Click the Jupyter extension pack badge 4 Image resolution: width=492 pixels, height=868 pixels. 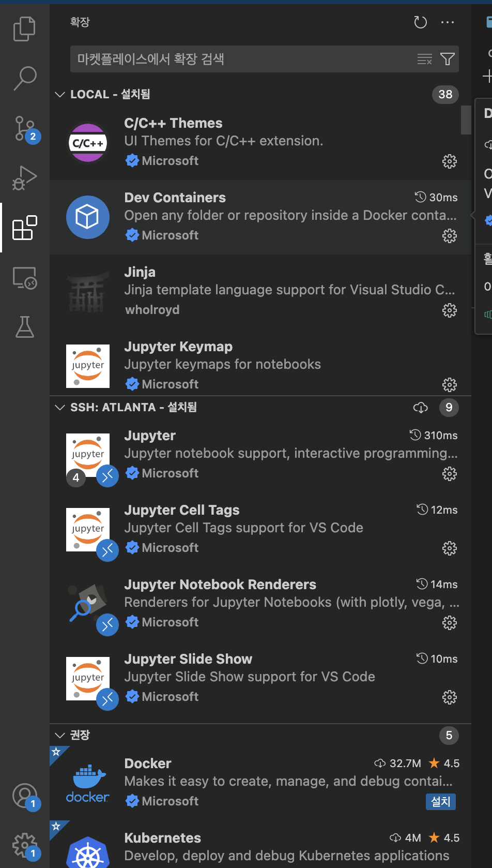pyautogui.click(x=76, y=477)
